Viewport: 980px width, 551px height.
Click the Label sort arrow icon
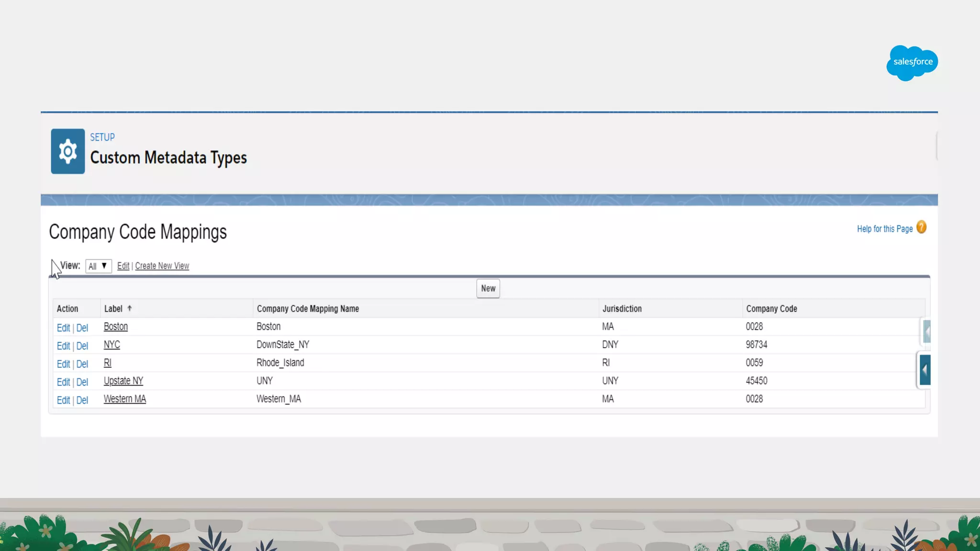(x=130, y=309)
